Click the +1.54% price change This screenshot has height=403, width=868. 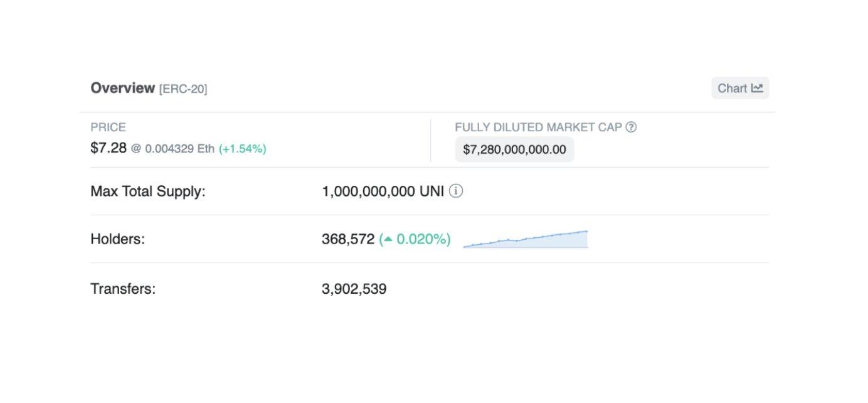pyautogui.click(x=243, y=149)
